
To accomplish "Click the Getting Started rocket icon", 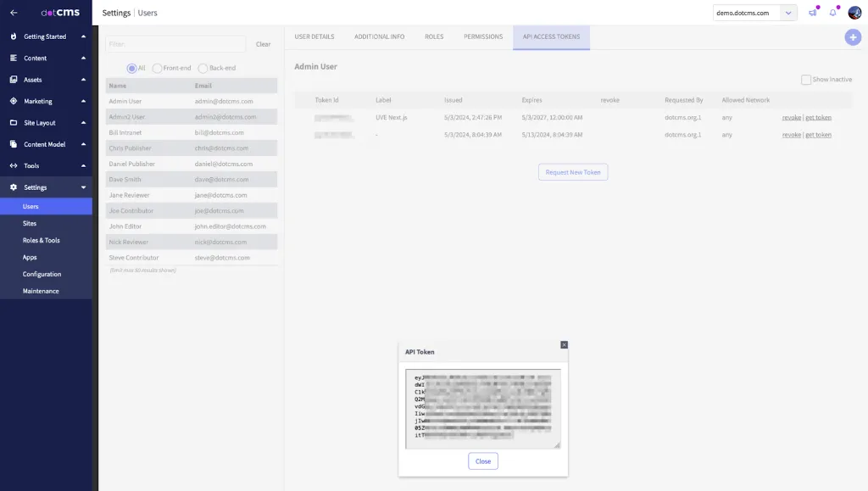I will (14, 37).
